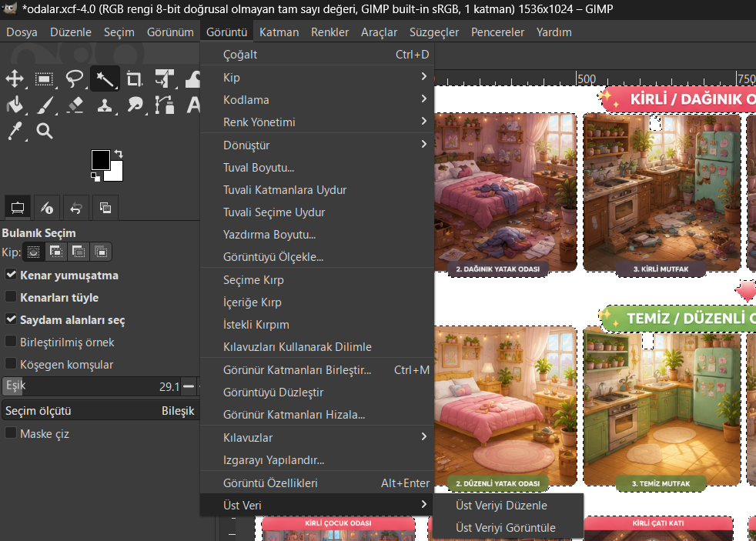Viewport: 756px width, 541px height.
Task: Expand the Dönüştür submenu
Action: [x=316, y=145]
